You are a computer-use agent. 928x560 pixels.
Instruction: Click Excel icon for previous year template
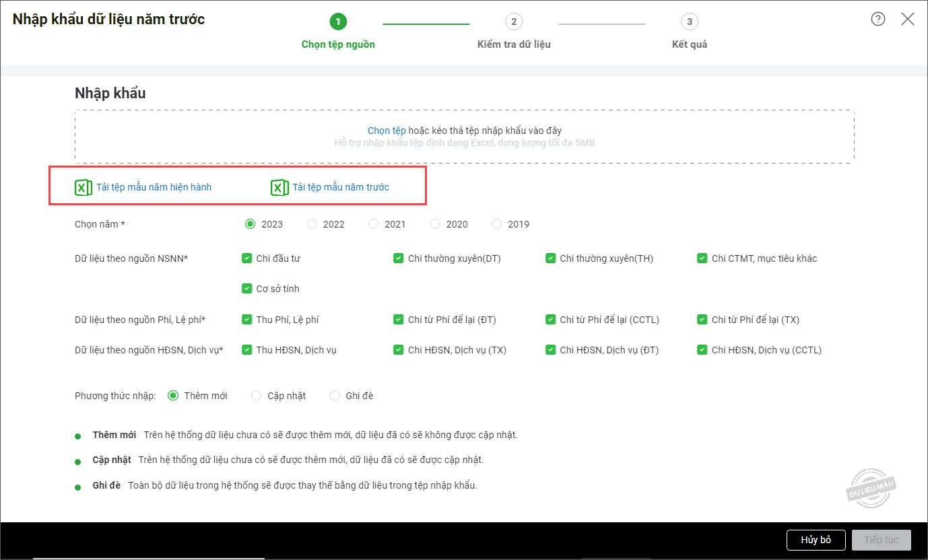[x=279, y=187]
